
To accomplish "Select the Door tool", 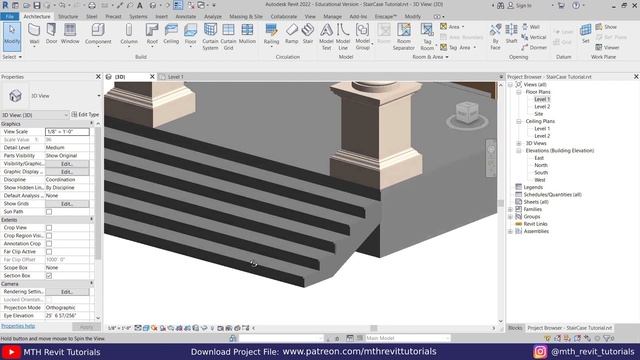I will 51,33.
